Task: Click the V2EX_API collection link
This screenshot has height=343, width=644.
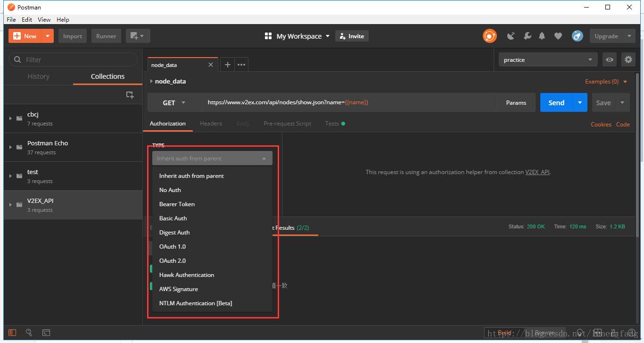Action: [x=537, y=172]
